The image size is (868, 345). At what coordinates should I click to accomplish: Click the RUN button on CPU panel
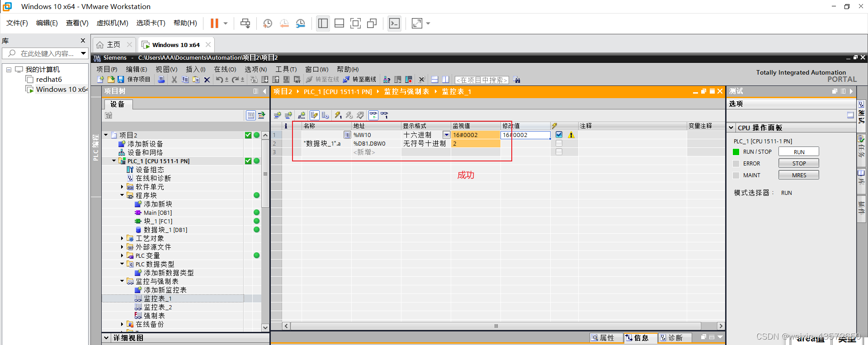tap(799, 152)
